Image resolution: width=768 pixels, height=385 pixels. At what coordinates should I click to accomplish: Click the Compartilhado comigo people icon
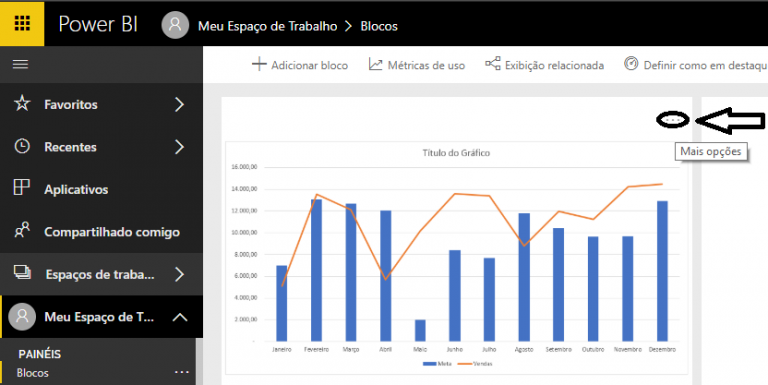tap(22, 230)
